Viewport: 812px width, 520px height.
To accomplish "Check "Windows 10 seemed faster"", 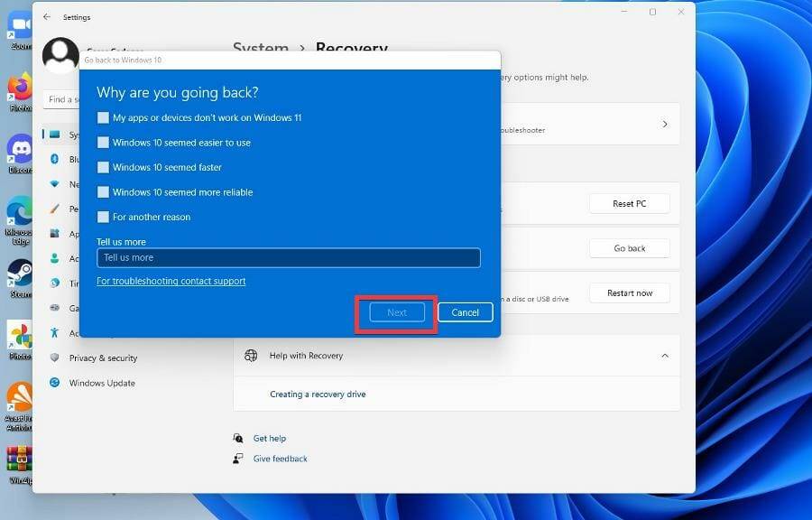I will click(x=104, y=167).
